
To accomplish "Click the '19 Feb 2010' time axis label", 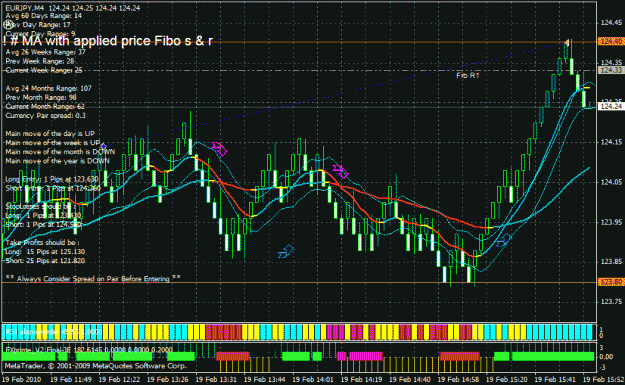I will coord(21,379).
